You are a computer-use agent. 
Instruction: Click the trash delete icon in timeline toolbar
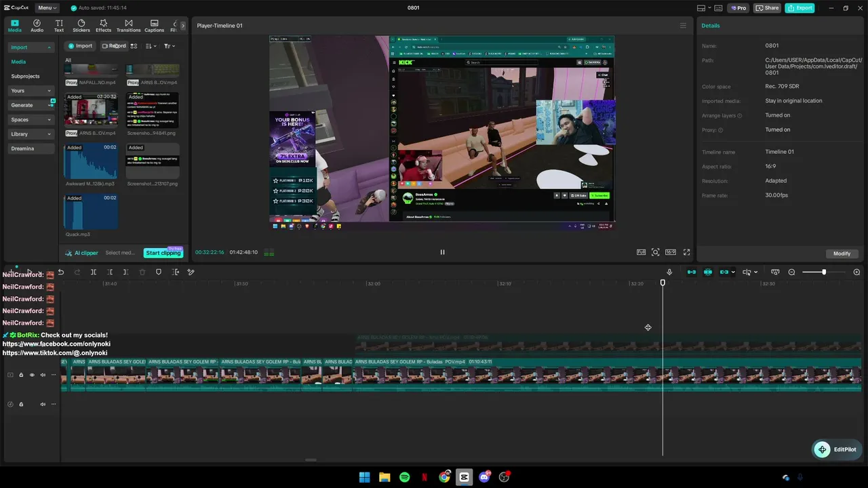tap(142, 272)
